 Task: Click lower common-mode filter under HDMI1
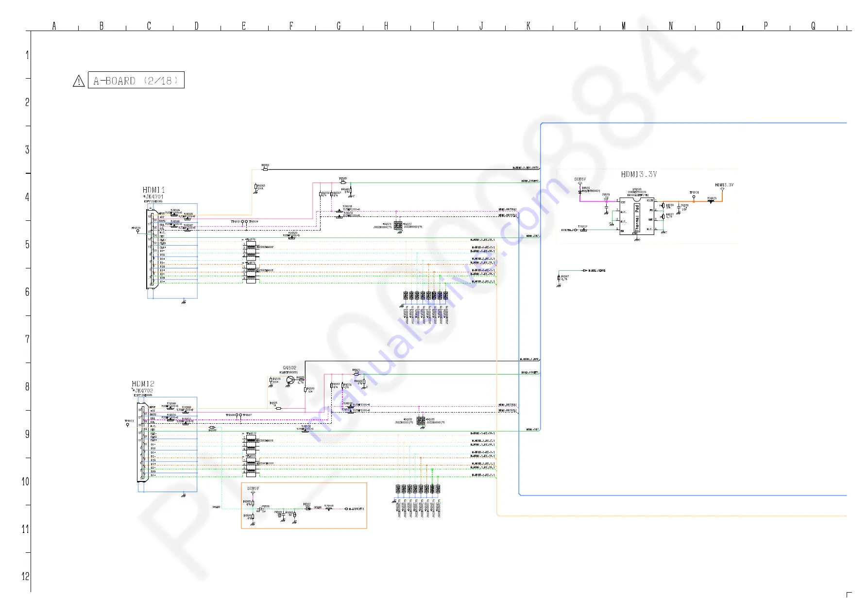[x=251, y=274]
